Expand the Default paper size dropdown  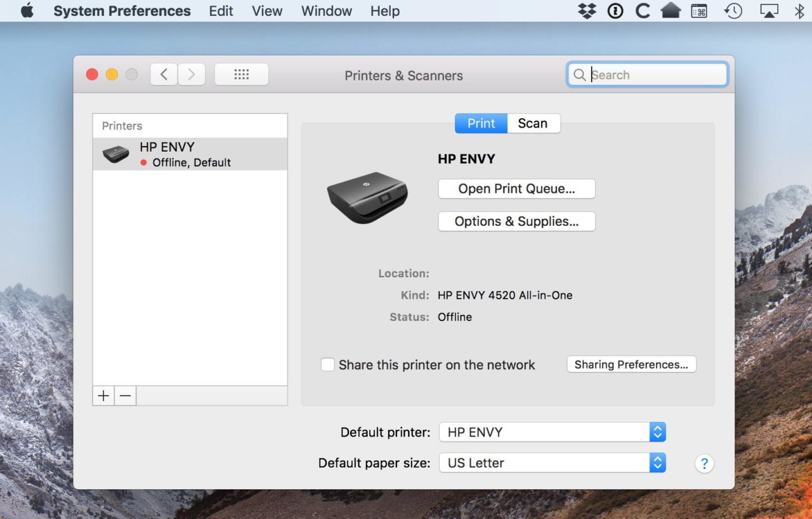point(553,463)
